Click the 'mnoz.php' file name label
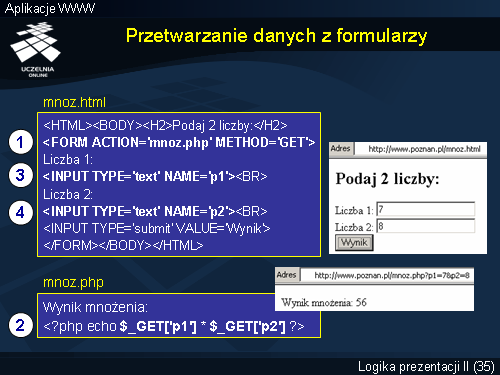500x375 pixels. click(73, 283)
